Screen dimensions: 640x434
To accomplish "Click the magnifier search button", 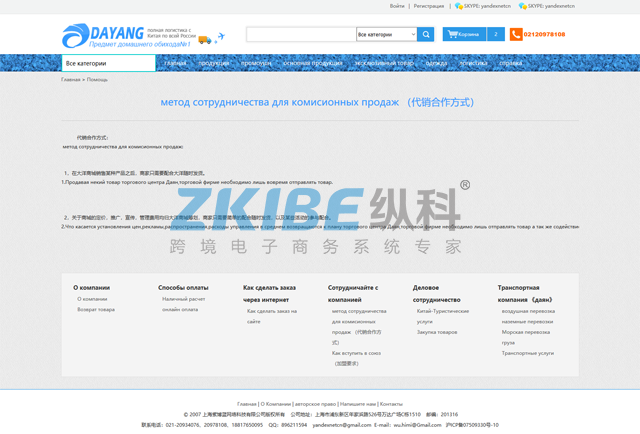I will [425, 34].
